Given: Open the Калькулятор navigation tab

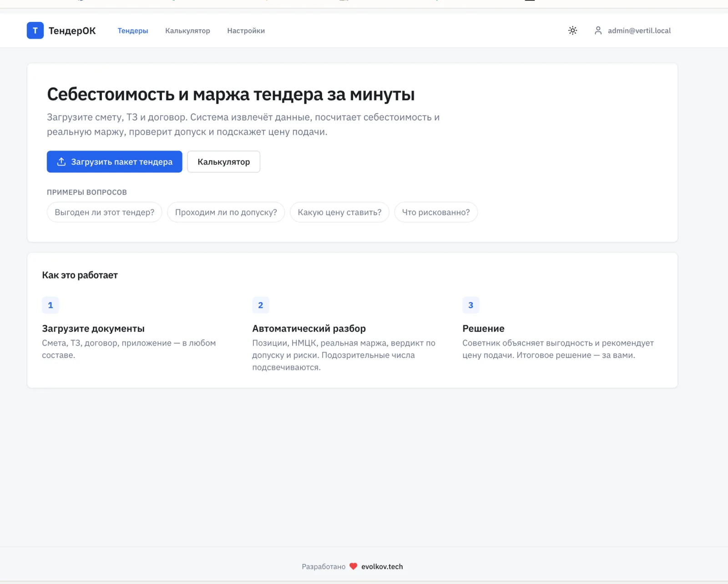Looking at the screenshot, I should [x=187, y=30].
